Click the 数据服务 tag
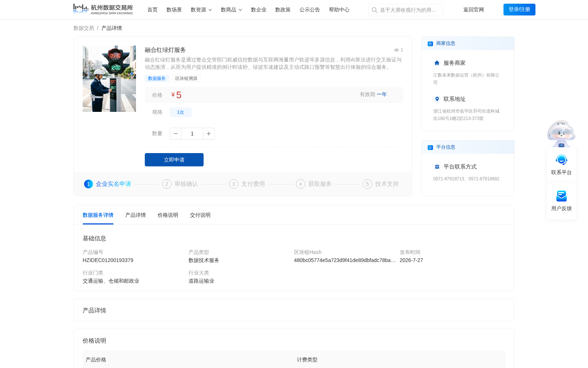 (x=157, y=78)
